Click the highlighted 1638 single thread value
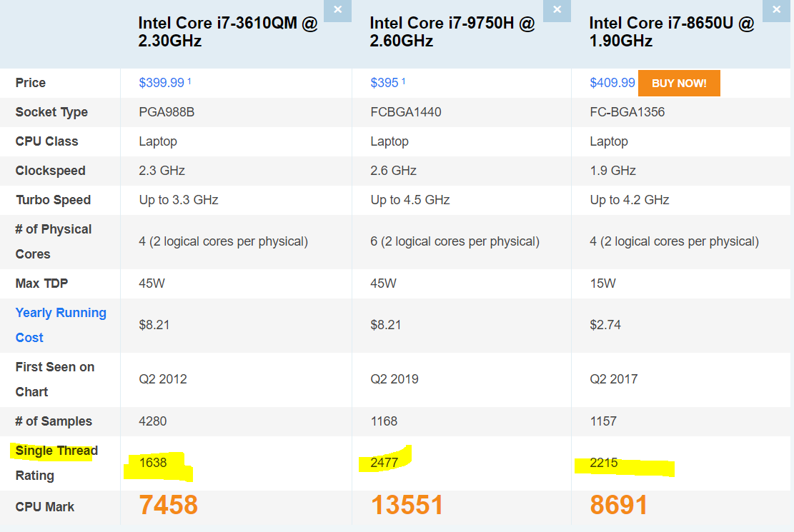 (x=153, y=463)
